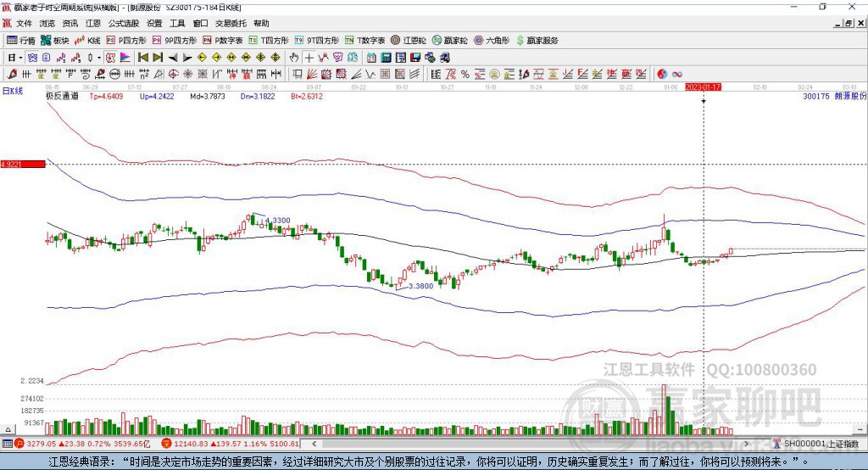
Task: Click the down-arrow button right of volume pane
Action: (860, 429)
